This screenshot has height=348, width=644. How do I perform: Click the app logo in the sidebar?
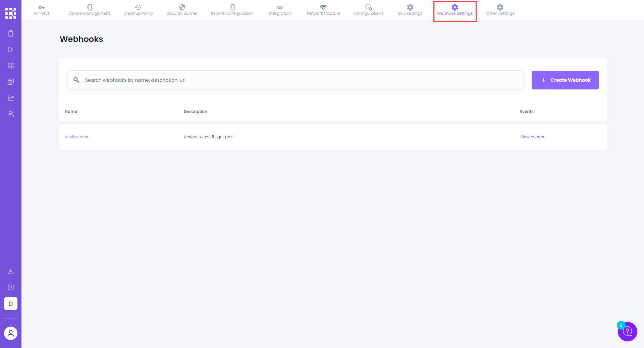point(11,13)
